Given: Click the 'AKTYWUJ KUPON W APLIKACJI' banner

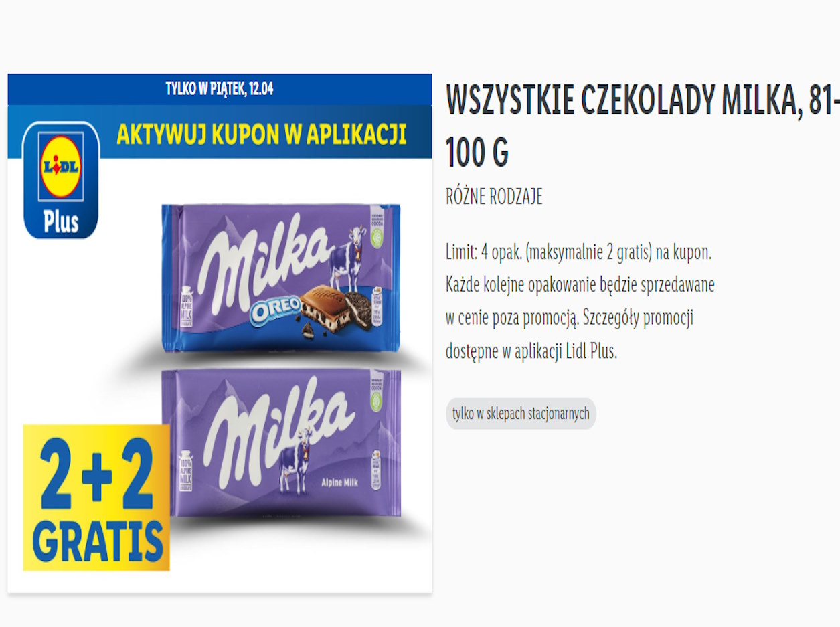Looking at the screenshot, I should (x=262, y=134).
